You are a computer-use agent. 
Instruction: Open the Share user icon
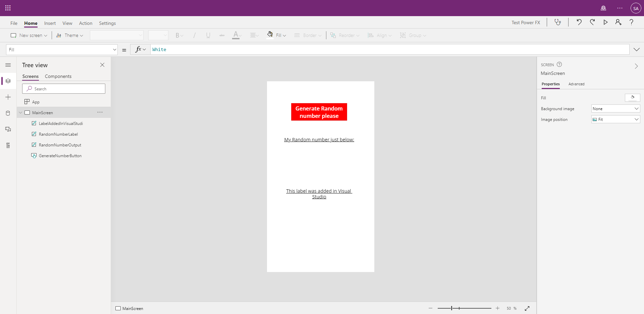point(618,22)
